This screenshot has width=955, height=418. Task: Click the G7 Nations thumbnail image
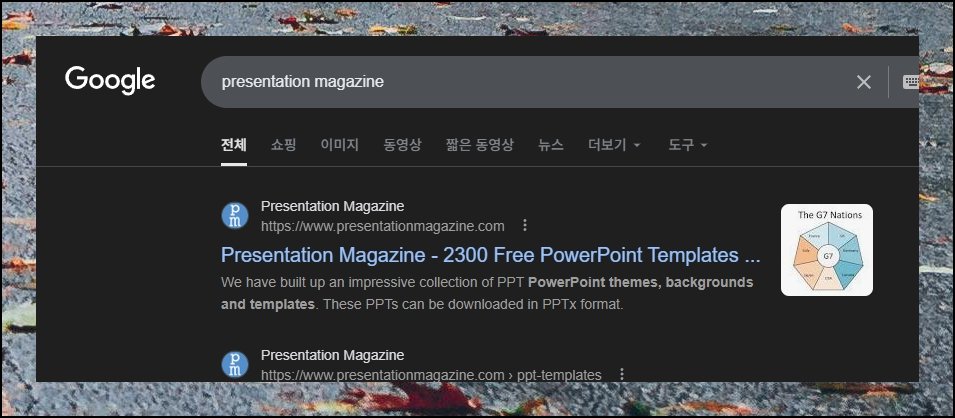[826, 250]
